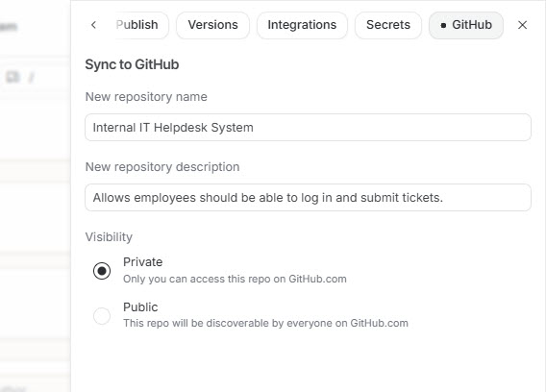Switch to the Publish tab
This screenshot has width=546, height=392.
click(142, 25)
